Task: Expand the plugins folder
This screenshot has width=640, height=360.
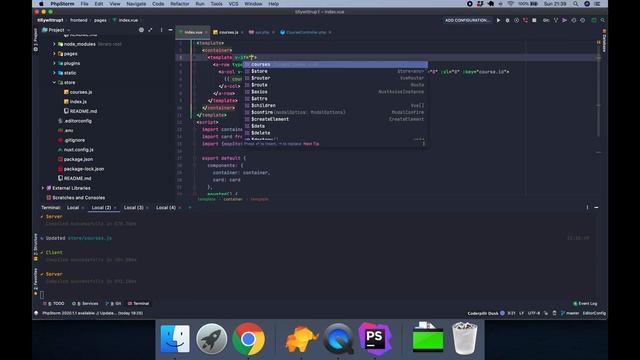Action: (x=54, y=63)
